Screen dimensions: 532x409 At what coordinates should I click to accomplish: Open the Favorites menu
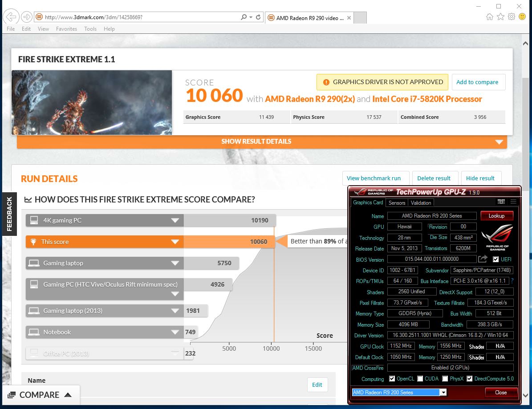[x=66, y=29]
